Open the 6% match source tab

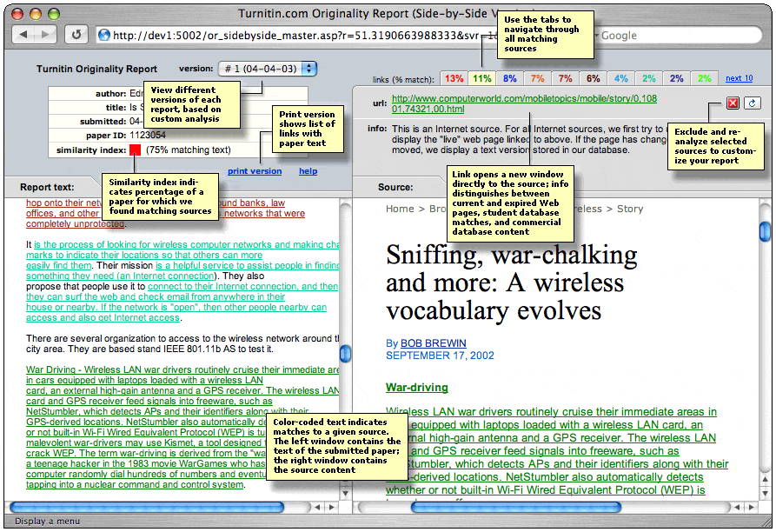coord(593,78)
